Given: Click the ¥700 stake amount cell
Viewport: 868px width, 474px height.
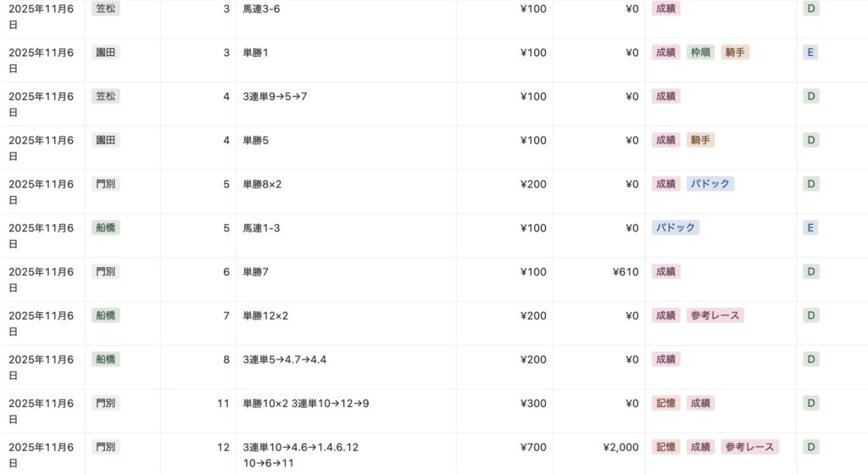Looking at the screenshot, I should coord(533,447).
